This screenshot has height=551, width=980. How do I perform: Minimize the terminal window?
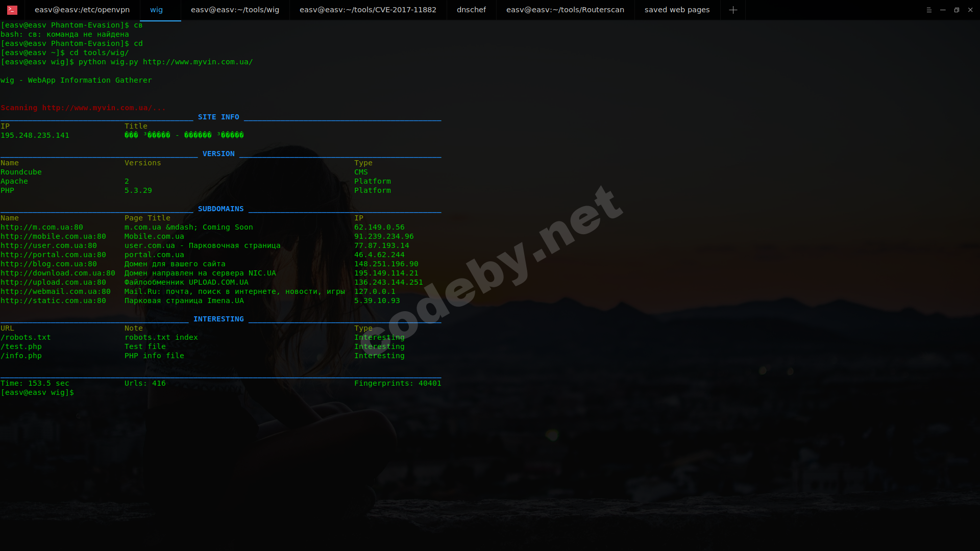pos(942,10)
